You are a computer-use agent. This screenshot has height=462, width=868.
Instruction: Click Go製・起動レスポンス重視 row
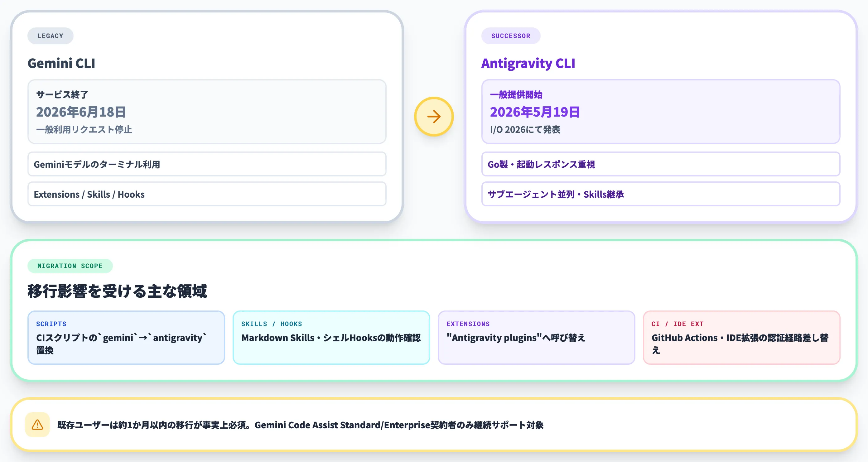(660, 164)
